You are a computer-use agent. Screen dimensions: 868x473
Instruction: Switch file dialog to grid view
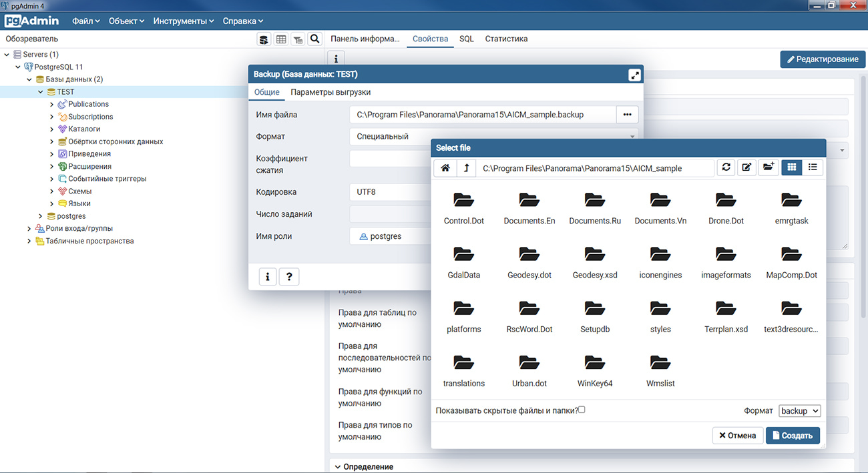point(791,167)
